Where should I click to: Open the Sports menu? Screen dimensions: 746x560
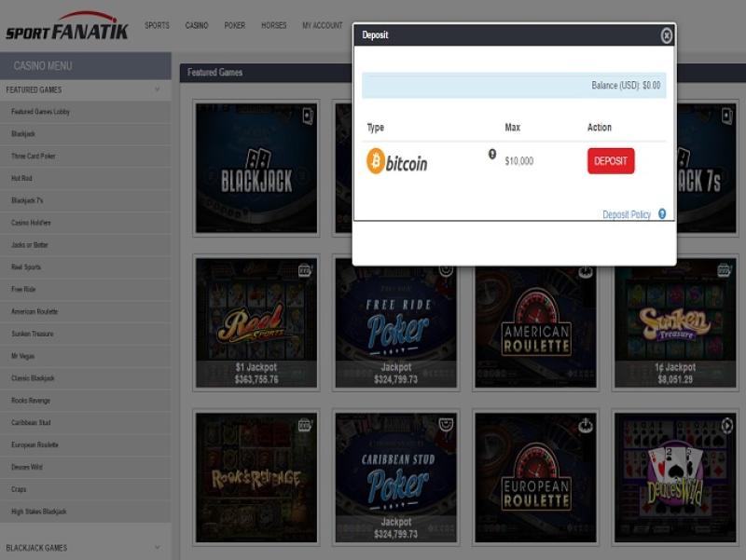point(157,25)
